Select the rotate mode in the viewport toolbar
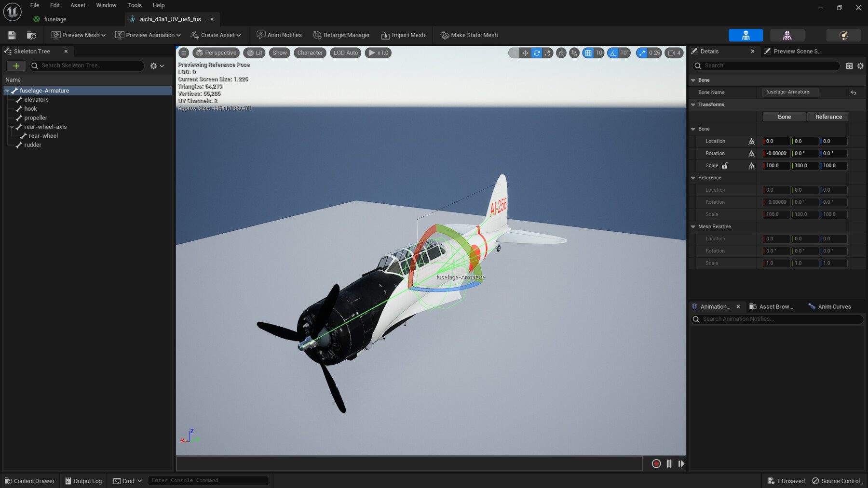868x488 pixels. point(536,53)
